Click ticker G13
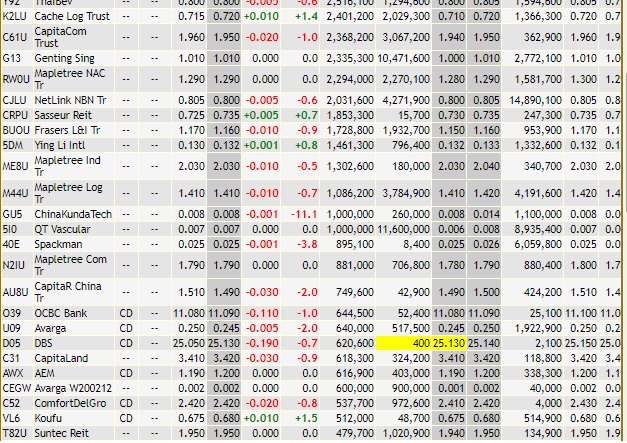Screen dimensions: 627x443 pos(12,58)
